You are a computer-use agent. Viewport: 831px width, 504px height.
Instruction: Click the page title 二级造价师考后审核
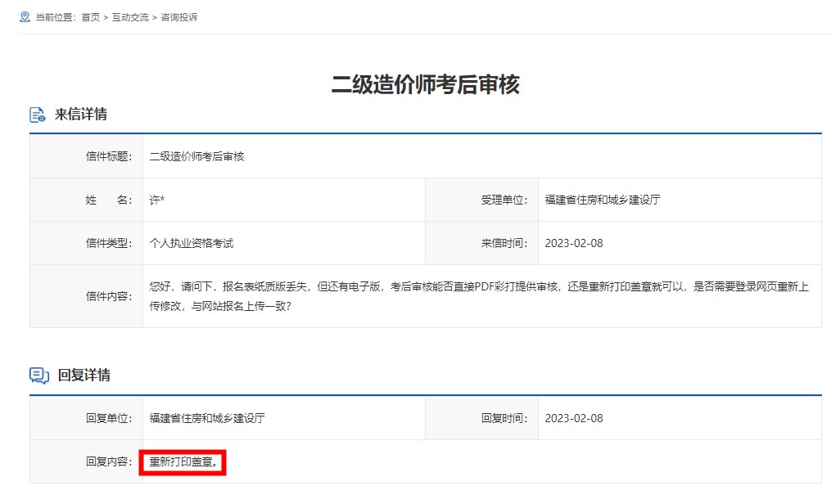425,84
